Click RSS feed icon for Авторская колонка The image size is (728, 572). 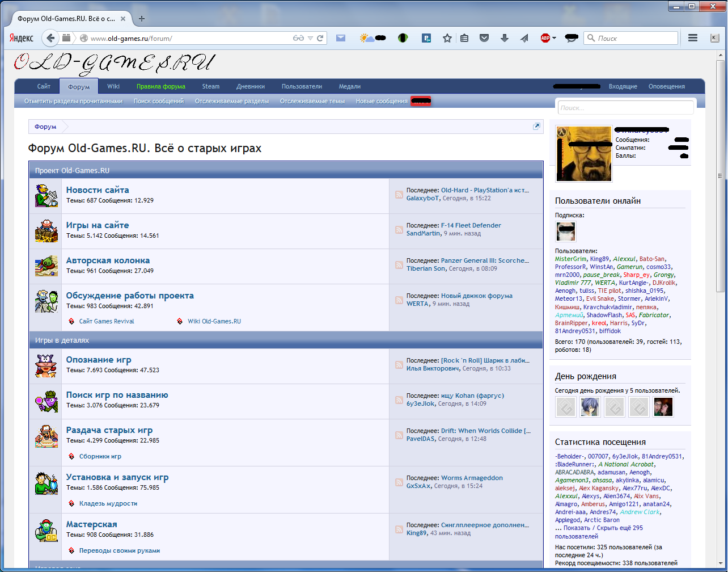399,266
